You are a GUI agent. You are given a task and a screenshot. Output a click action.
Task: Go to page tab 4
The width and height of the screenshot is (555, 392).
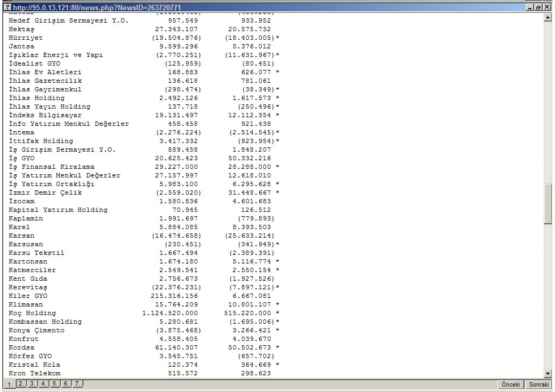(44, 383)
